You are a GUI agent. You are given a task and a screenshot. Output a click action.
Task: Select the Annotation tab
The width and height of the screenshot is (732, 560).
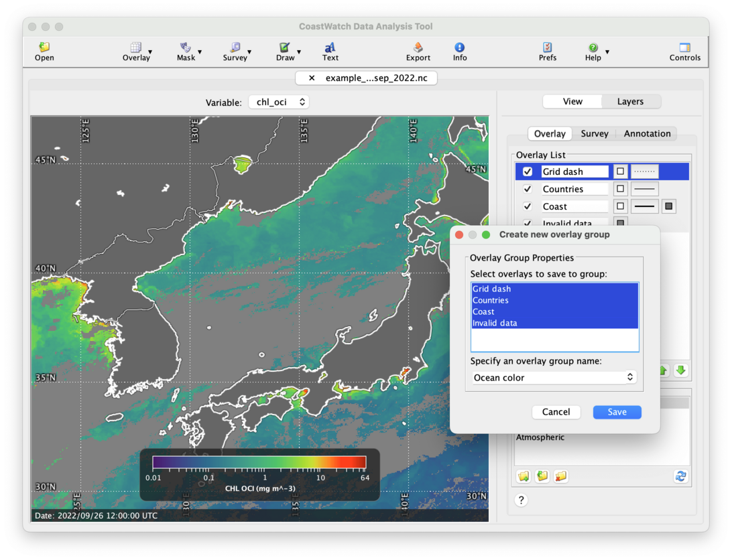[x=646, y=134]
